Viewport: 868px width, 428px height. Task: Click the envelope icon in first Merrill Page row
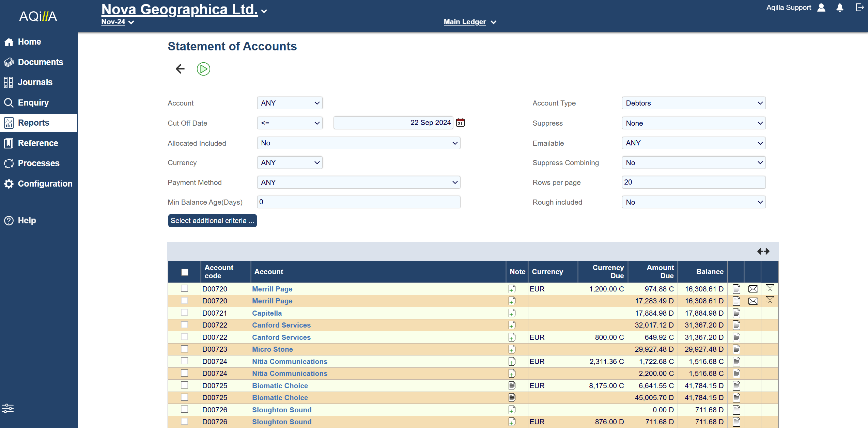(x=753, y=289)
